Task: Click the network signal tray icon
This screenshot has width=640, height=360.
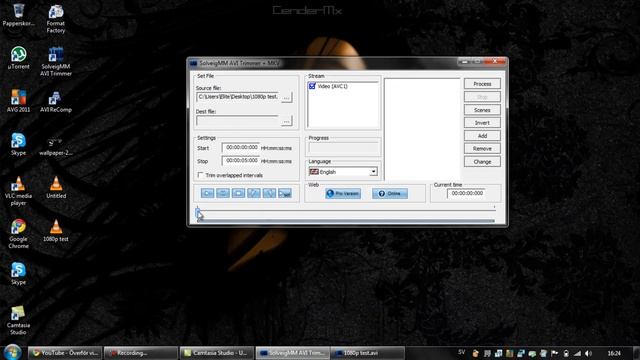Action: tap(577, 353)
